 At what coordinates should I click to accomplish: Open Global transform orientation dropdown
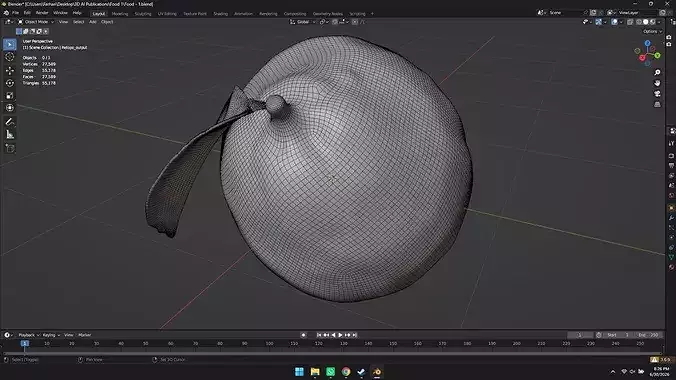click(303, 22)
